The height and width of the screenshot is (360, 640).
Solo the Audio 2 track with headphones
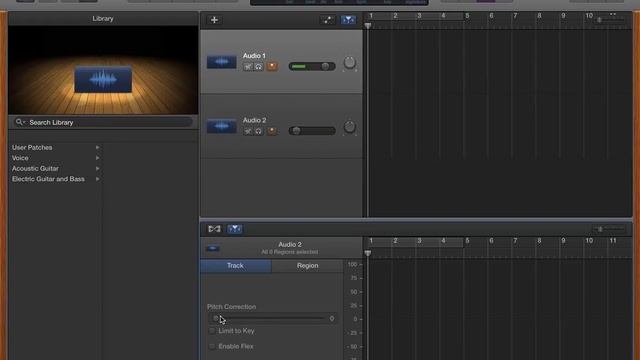point(259,131)
